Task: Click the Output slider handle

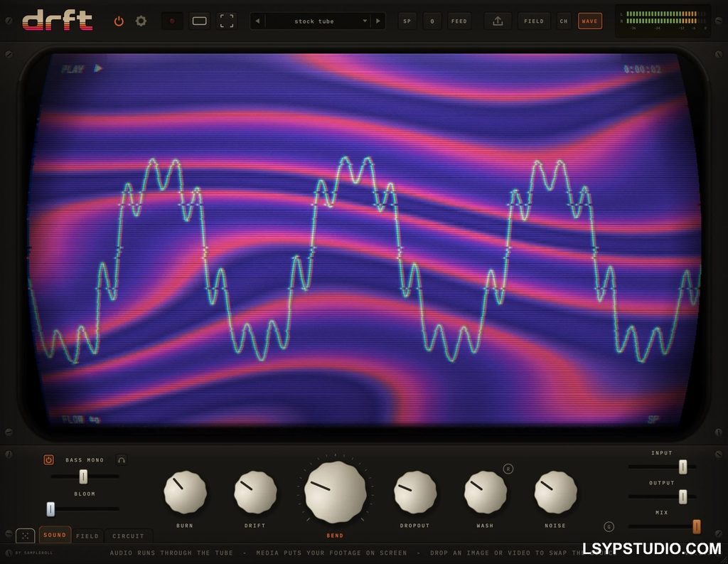Action: click(683, 496)
